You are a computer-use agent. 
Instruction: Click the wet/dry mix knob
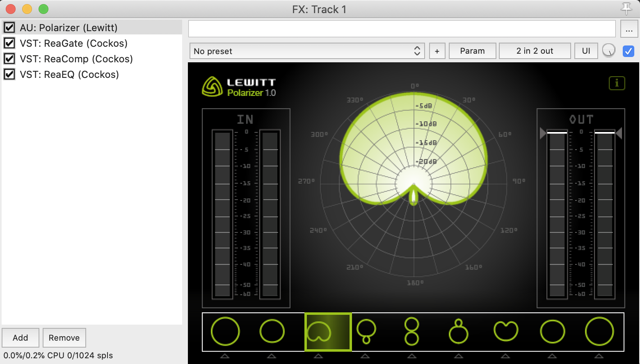click(x=608, y=51)
